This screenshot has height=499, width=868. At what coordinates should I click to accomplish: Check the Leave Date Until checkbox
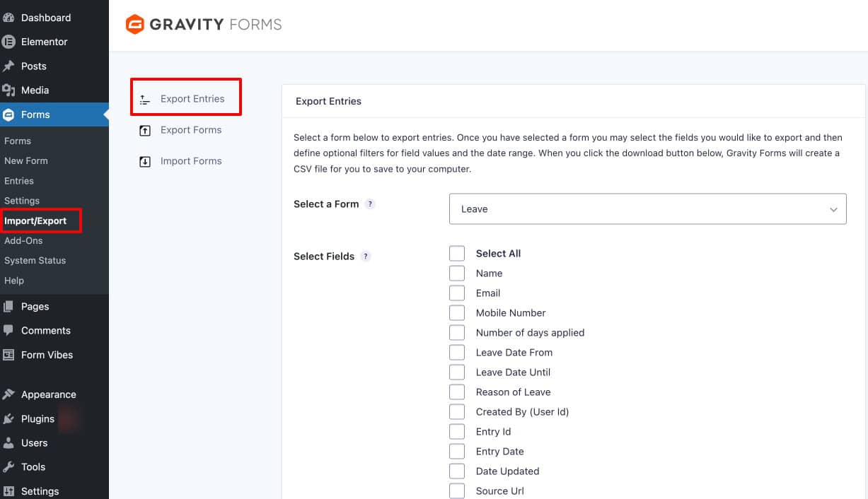click(457, 372)
